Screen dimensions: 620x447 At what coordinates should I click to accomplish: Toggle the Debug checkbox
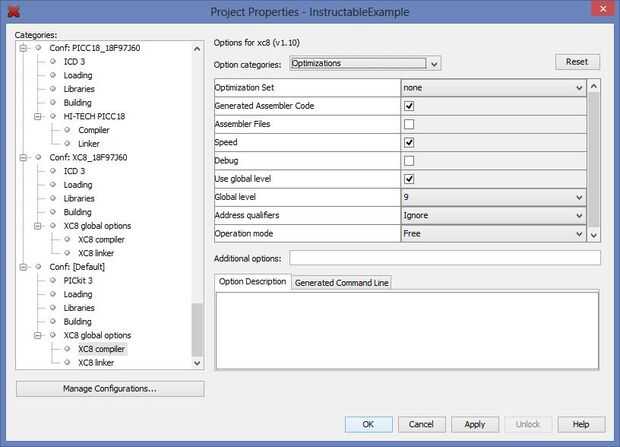(x=409, y=160)
